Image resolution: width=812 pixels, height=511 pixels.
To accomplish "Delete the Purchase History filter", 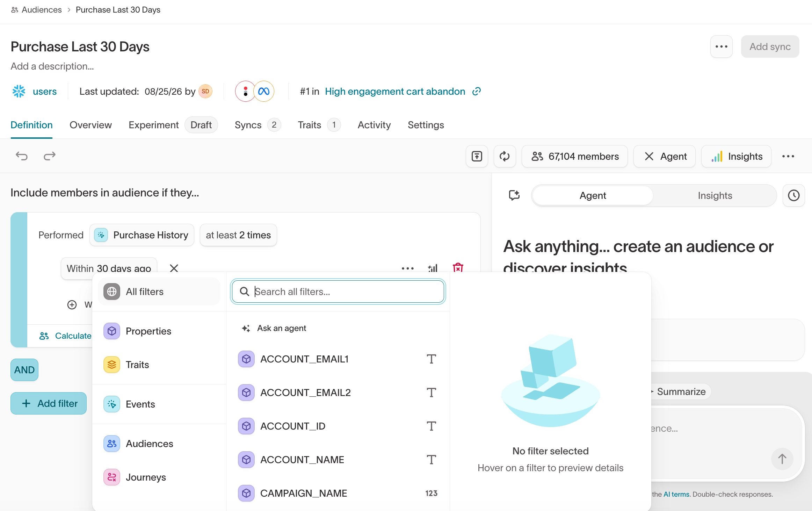I will 458,268.
